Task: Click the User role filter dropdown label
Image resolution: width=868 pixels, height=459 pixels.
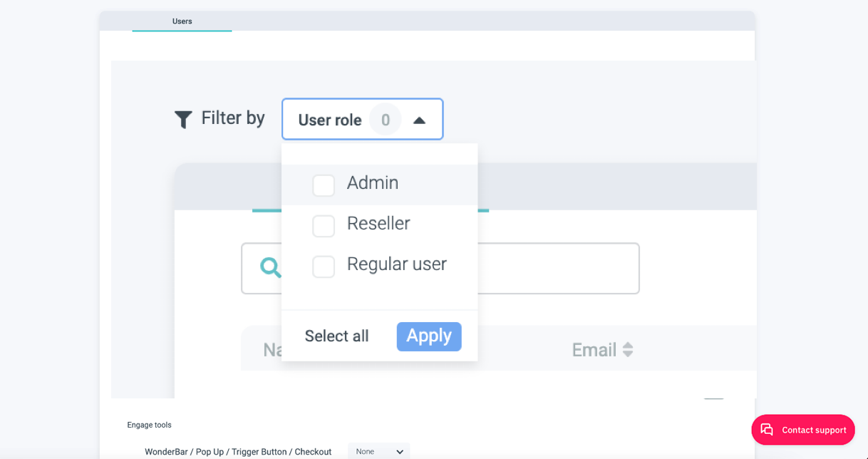Action: pos(330,120)
